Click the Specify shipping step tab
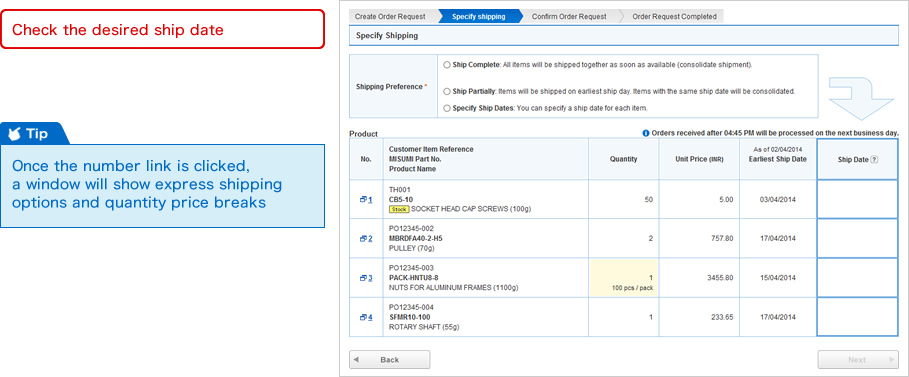Screen dimensions: 909x377 click(x=480, y=17)
